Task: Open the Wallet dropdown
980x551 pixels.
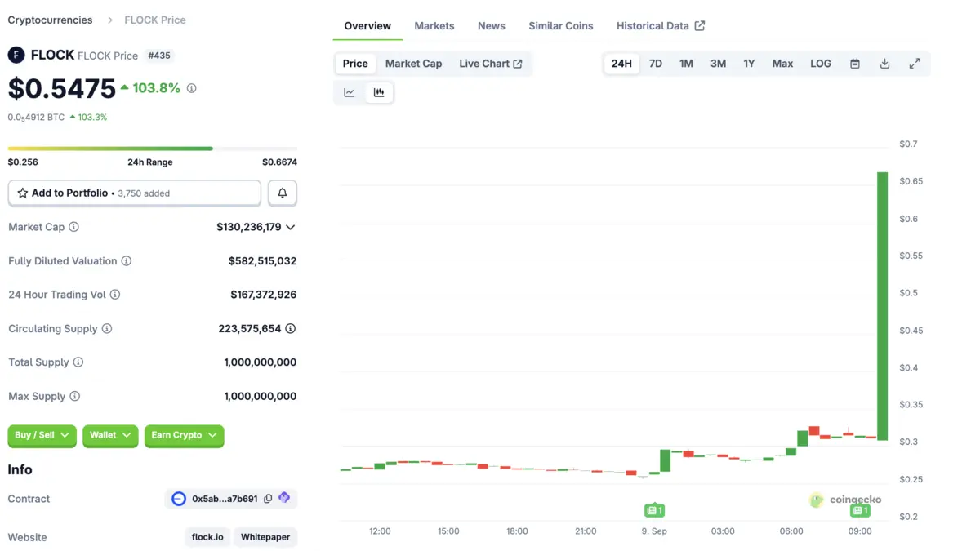Action: (110, 435)
